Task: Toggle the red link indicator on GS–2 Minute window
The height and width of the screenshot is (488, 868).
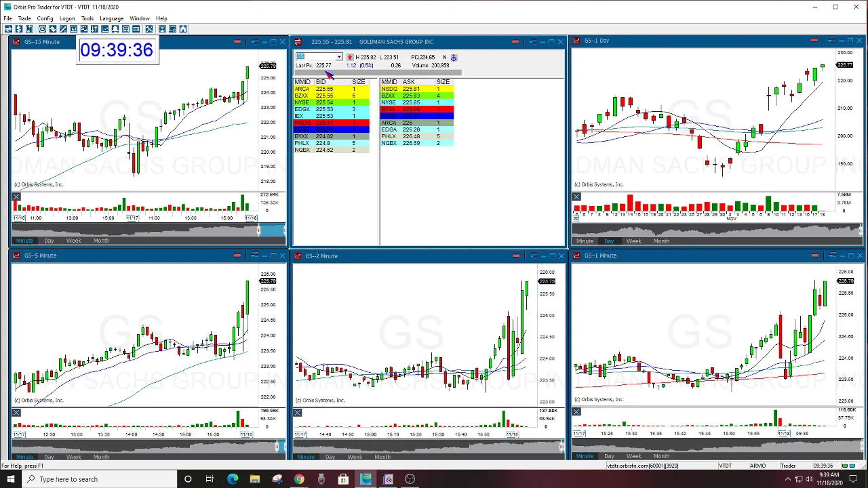Action: point(516,256)
